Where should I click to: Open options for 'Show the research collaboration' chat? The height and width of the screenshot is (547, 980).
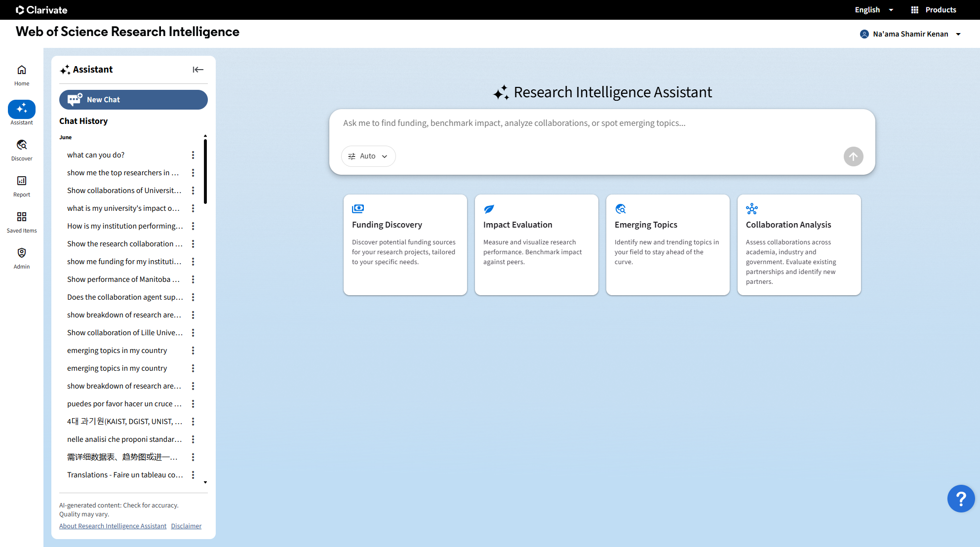tap(193, 244)
